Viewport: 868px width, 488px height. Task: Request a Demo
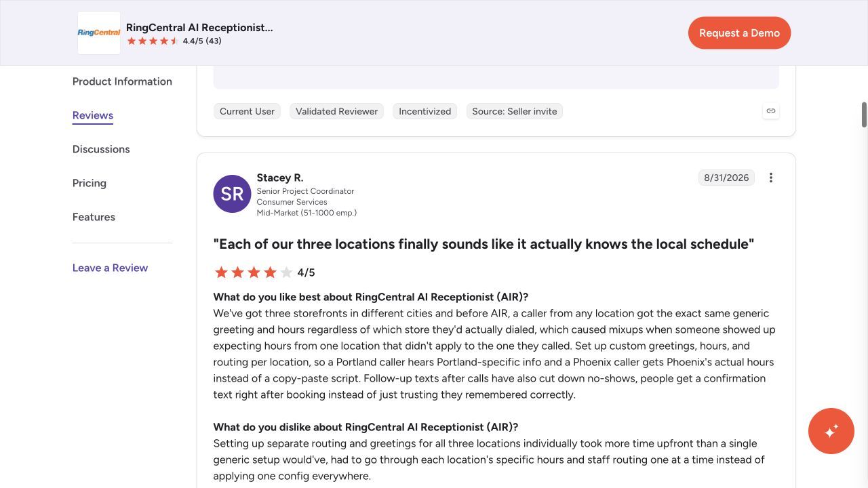(739, 33)
